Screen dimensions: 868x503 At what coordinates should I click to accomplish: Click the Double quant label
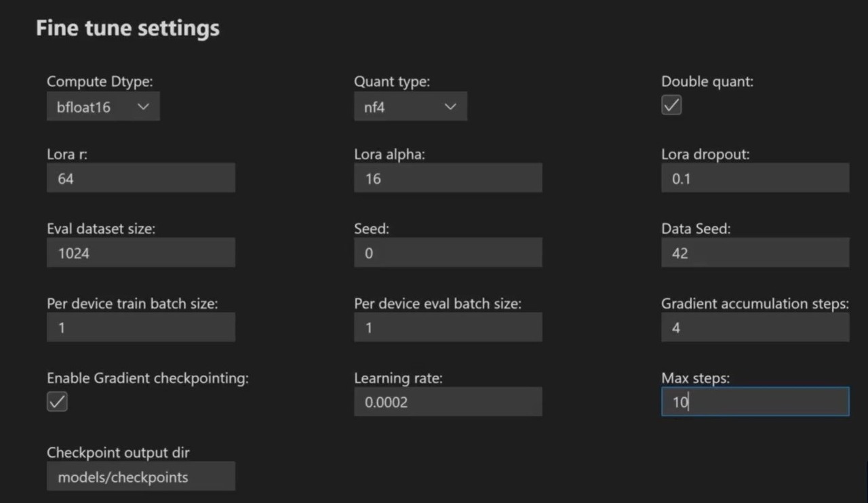pos(707,81)
